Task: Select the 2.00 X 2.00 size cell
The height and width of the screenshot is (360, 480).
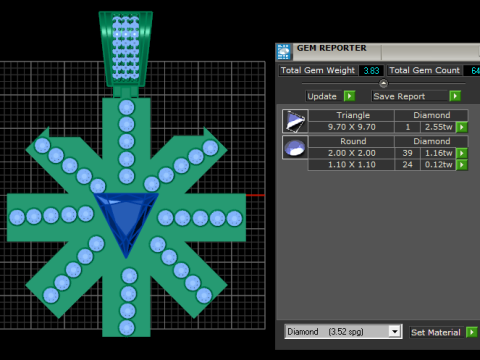Action: tap(351, 153)
